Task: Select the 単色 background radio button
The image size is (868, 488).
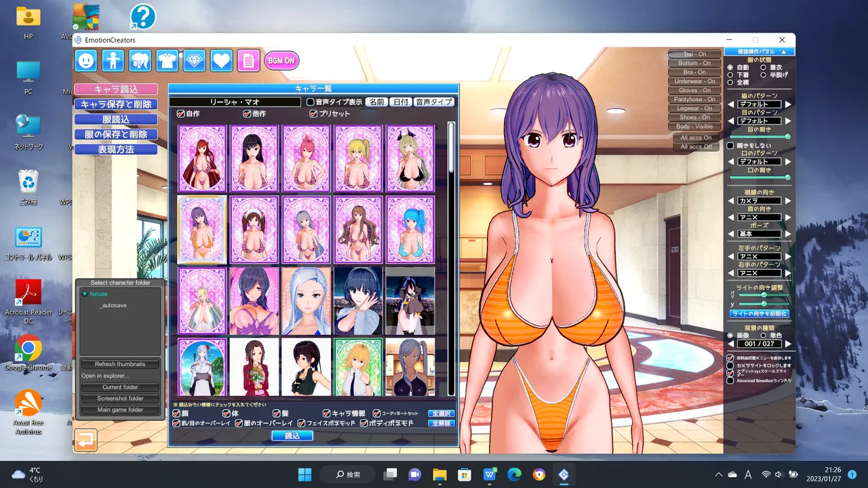Action: 764,335
